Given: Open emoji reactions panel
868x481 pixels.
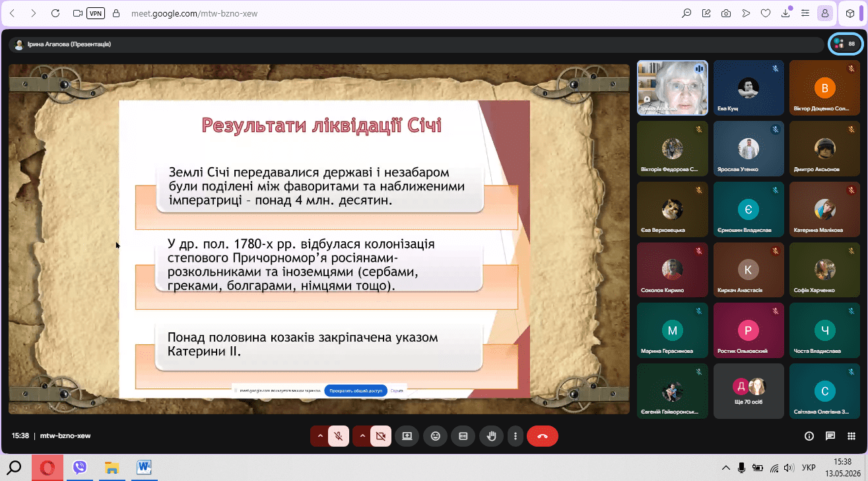Looking at the screenshot, I should [x=436, y=436].
